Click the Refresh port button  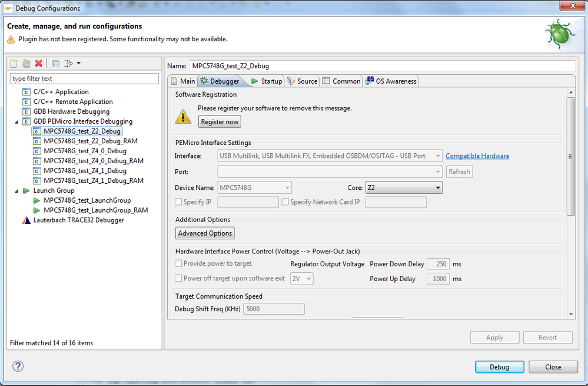459,171
